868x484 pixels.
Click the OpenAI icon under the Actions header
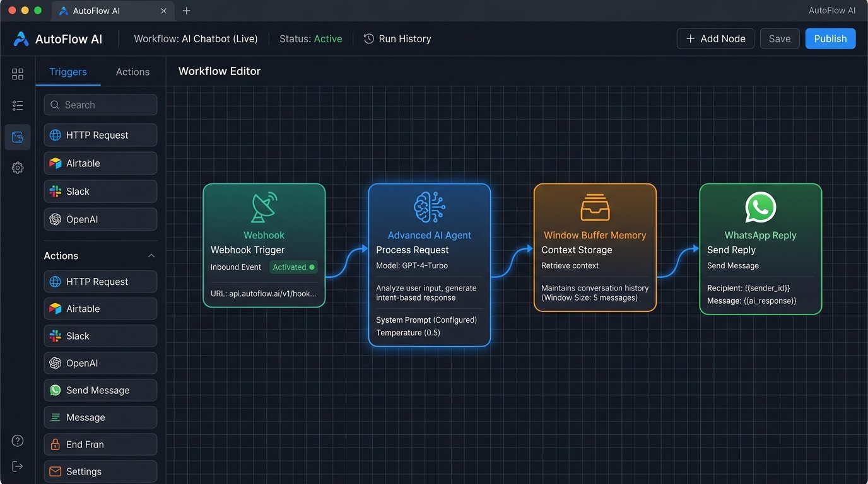click(x=56, y=363)
